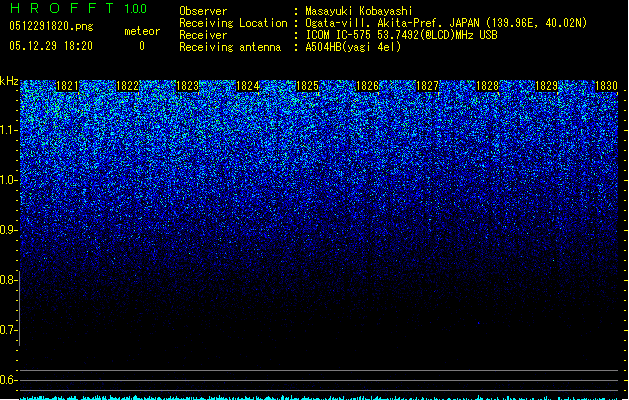Click the 1.1 kHz axis label
Screen dimensions: 629x400
(9, 130)
